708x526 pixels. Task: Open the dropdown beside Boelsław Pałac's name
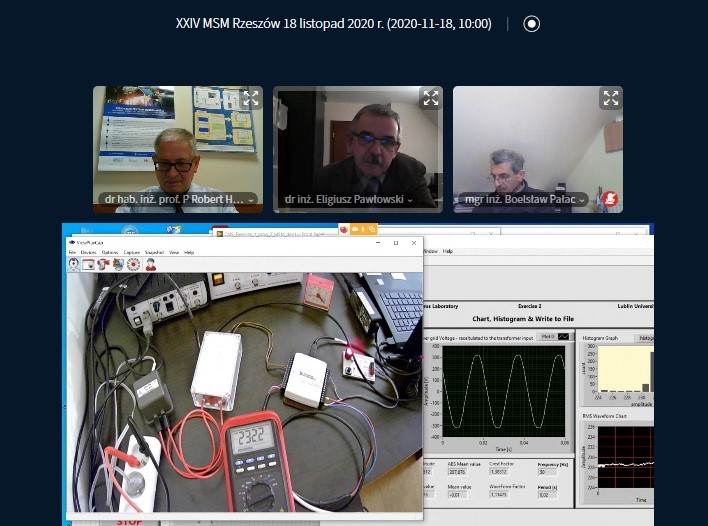582,200
